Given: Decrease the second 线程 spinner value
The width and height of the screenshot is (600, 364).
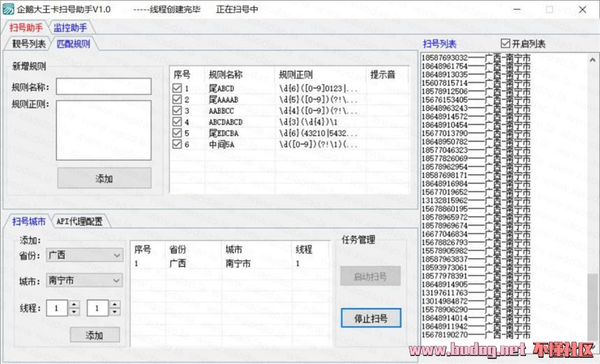Looking at the screenshot, I should [x=114, y=311].
